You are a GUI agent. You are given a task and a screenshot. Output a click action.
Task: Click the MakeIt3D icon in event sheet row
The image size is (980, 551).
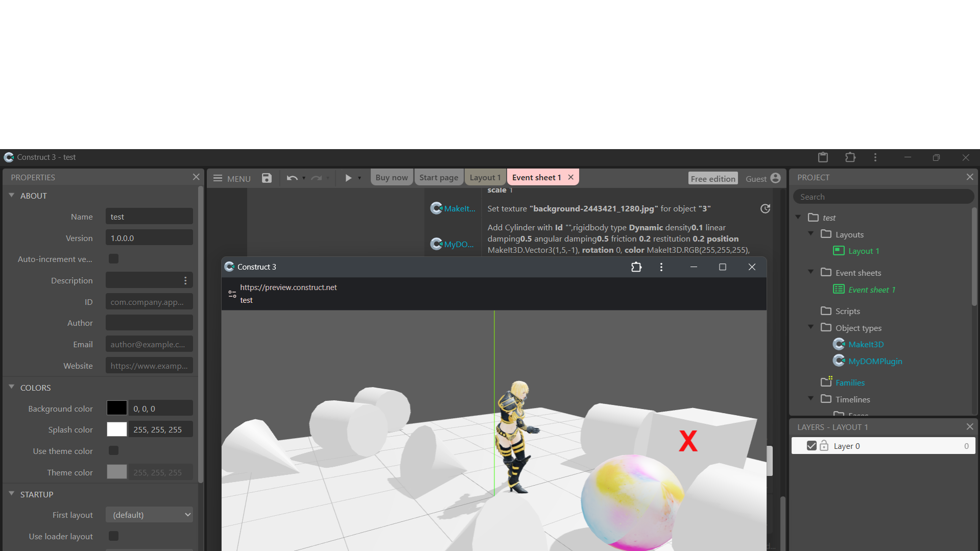(436, 208)
